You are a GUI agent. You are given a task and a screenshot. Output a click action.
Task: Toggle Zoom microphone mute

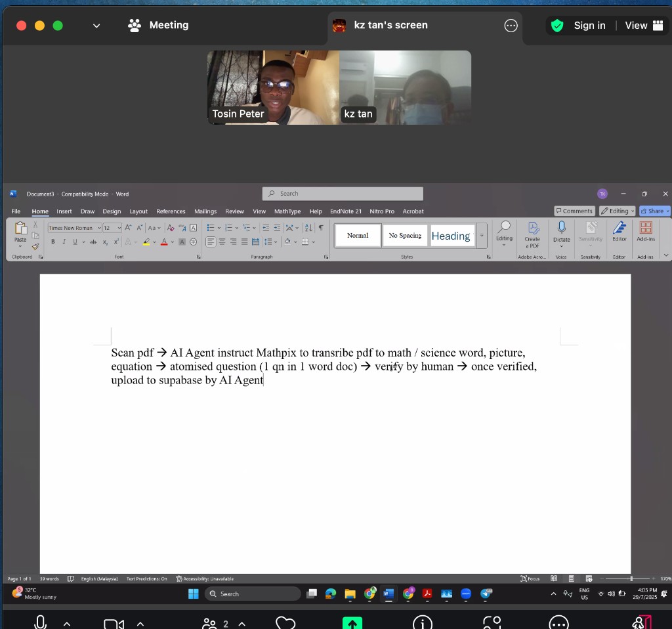coord(40,623)
